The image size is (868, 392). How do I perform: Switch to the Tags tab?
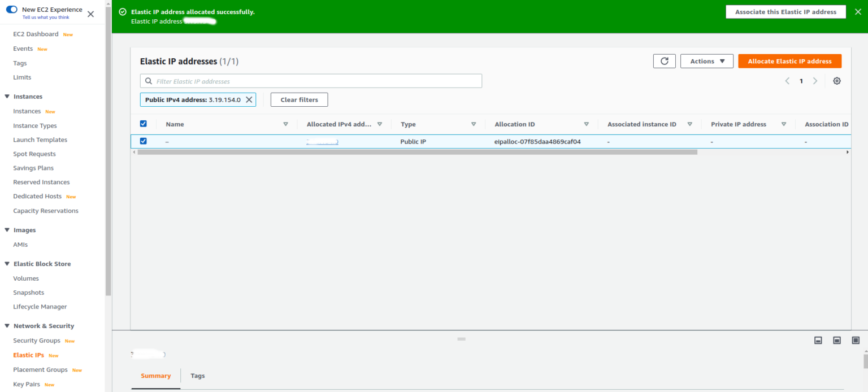coord(197,375)
